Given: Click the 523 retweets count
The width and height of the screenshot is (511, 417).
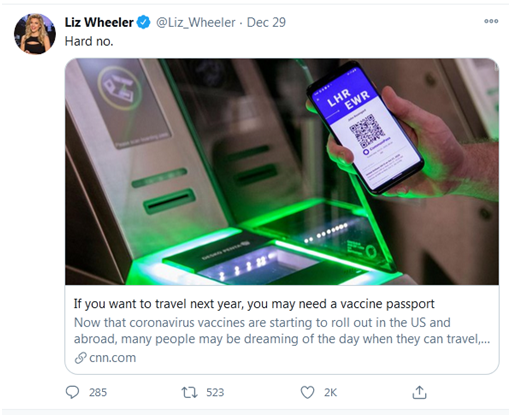Looking at the screenshot, I should 215,392.
